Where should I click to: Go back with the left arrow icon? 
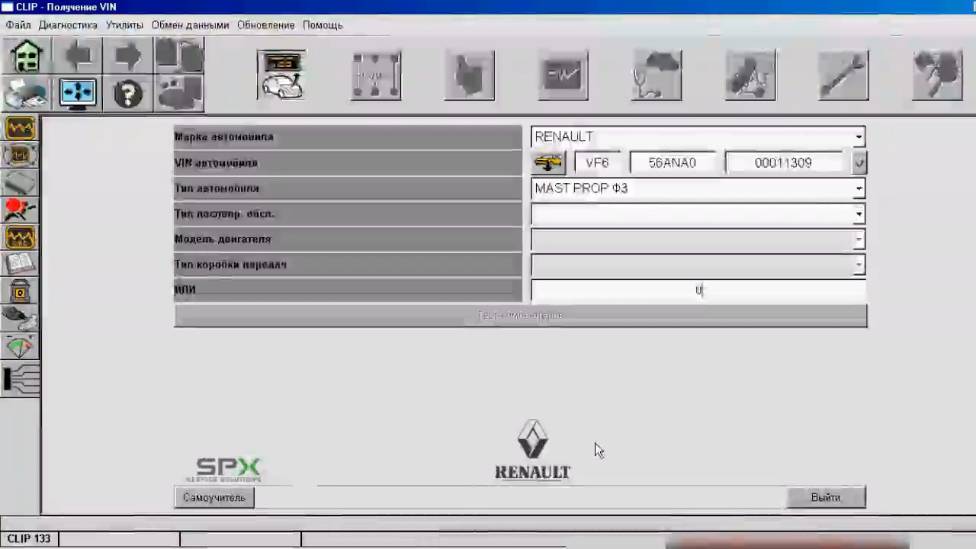click(x=77, y=56)
